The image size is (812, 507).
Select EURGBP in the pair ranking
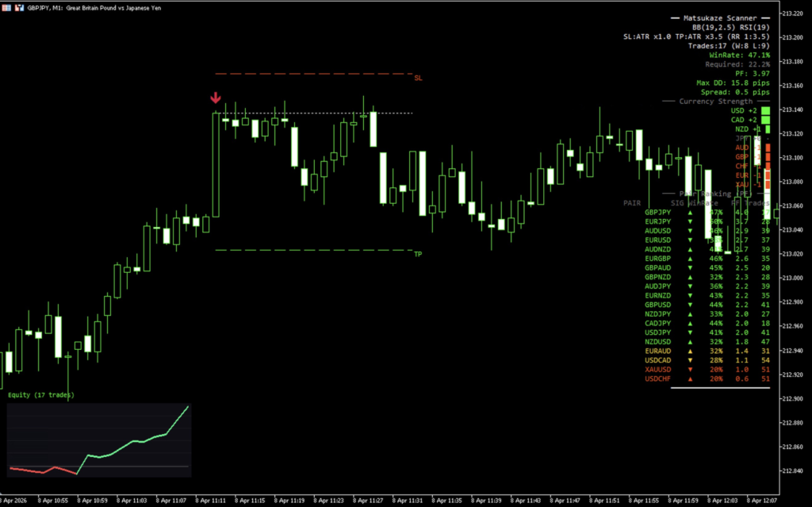[657, 259]
